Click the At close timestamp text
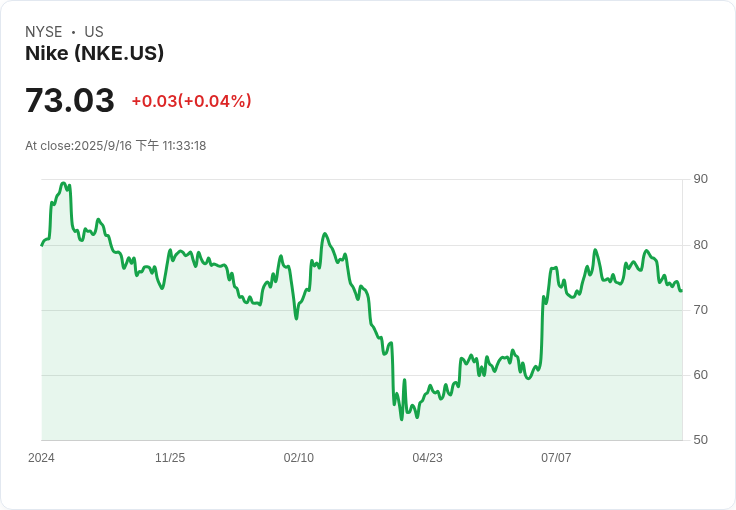Viewport: 736px width, 510px height. click(115, 146)
